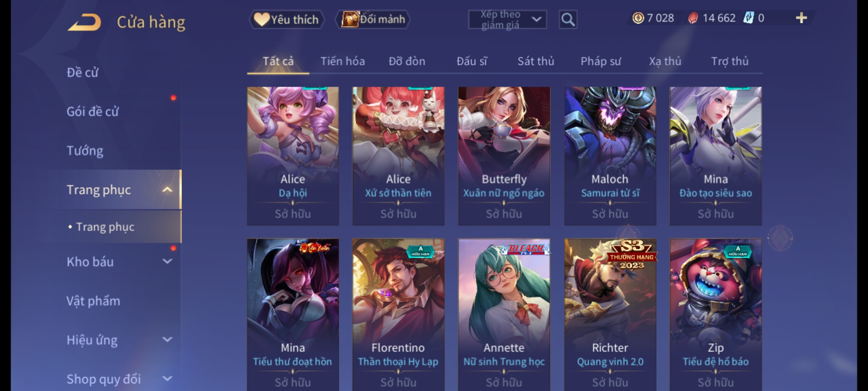
Task: Tap the gold coin balance icon
Action: [638, 18]
